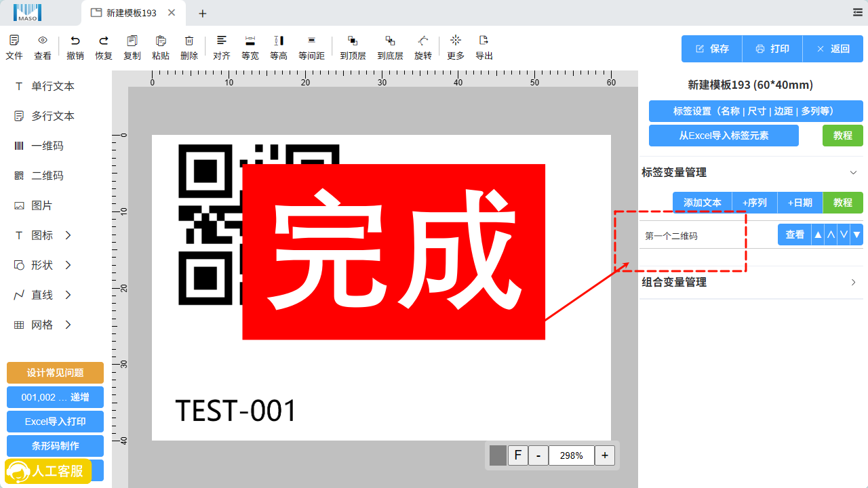Click 查看 for 第一个二维码 variable
The image size is (868, 488).
point(795,235)
